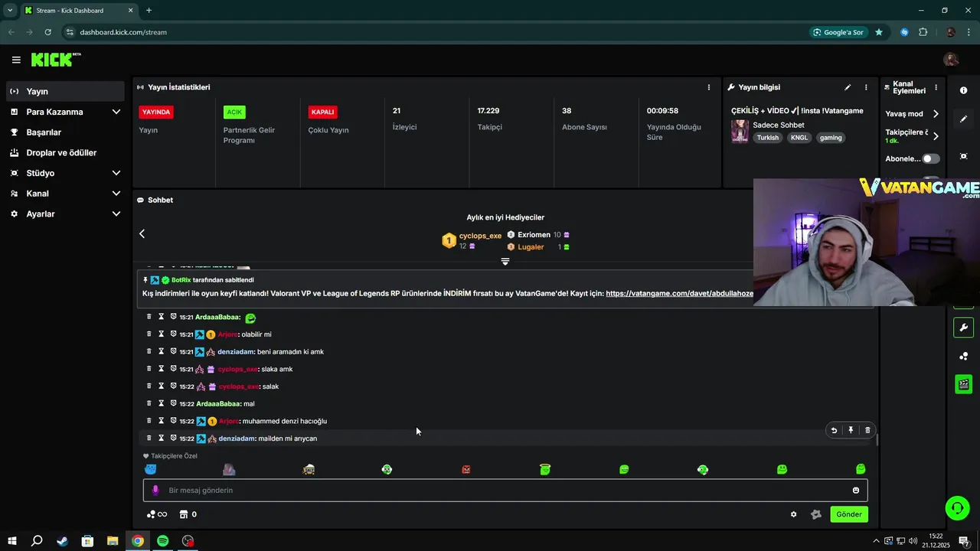Toggle the Abonele subscriber-only chat switch
The image size is (980, 551).
(x=931, y=158)
